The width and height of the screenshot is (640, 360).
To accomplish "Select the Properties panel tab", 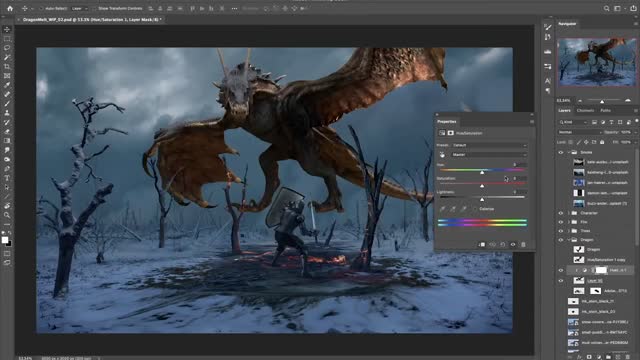I will 447,122.
